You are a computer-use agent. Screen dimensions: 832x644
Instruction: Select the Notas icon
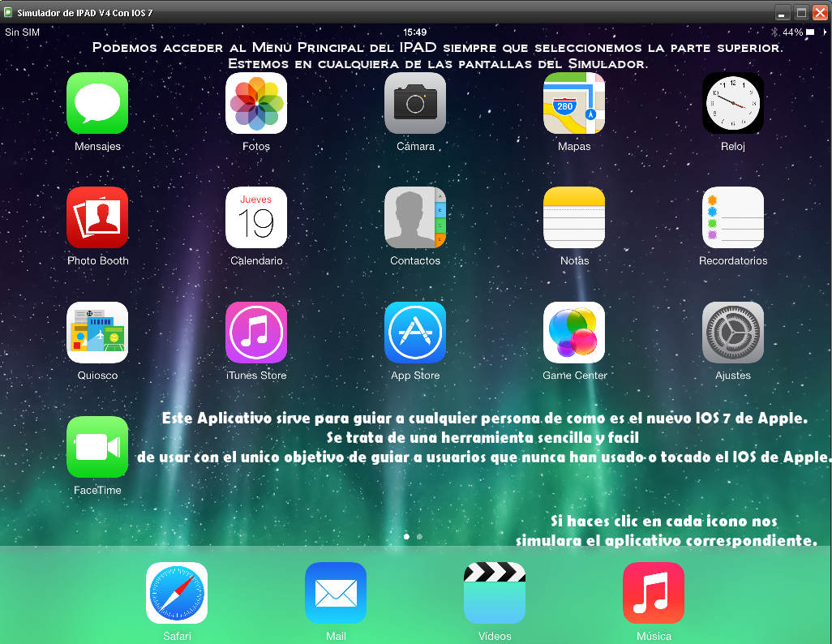point(573,217)
